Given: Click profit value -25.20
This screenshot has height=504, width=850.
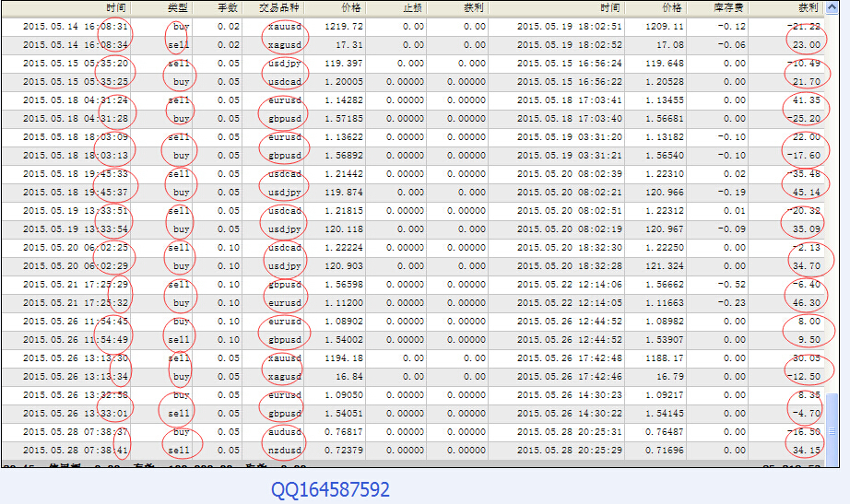Looking at the screenshot, I should click(804, 119).
